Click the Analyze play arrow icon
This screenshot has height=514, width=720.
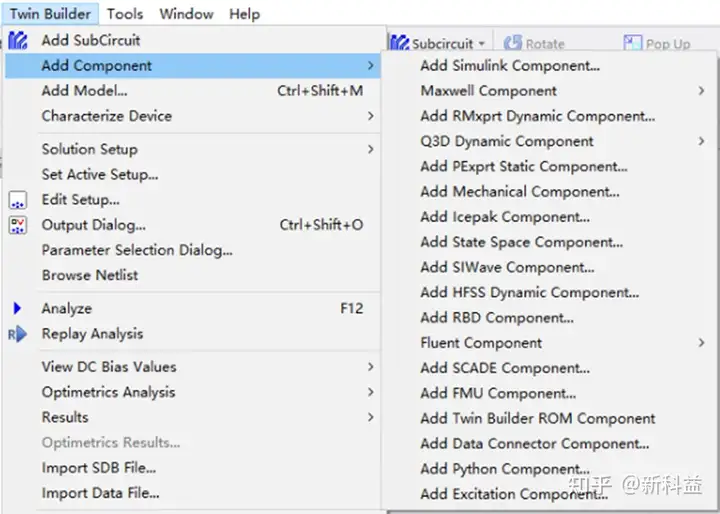click(17, 308)
